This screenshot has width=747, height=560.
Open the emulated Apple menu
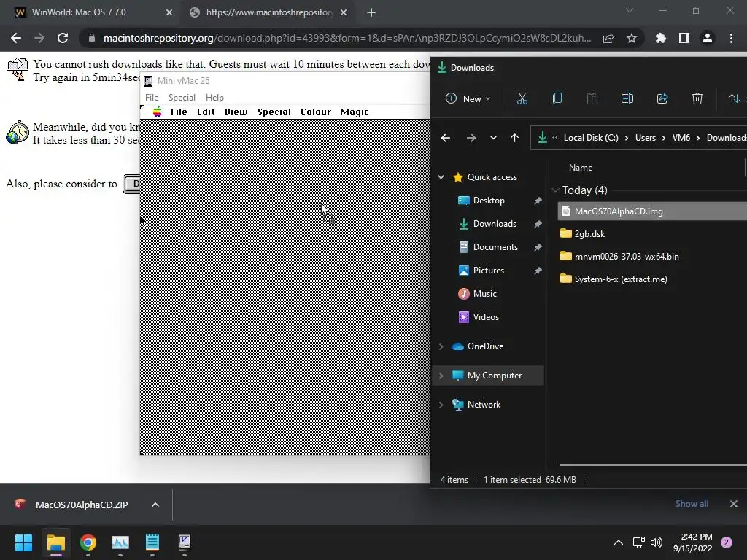click(158, 112)
